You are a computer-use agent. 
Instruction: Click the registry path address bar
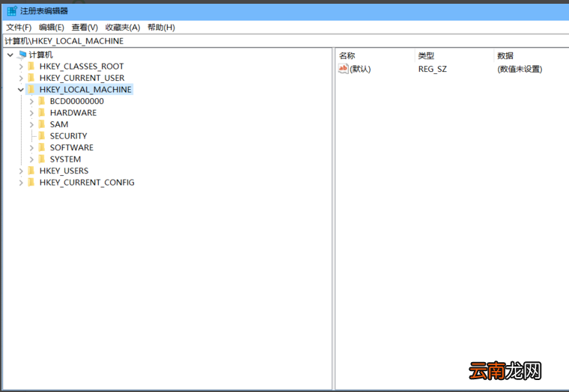(286, 41)
